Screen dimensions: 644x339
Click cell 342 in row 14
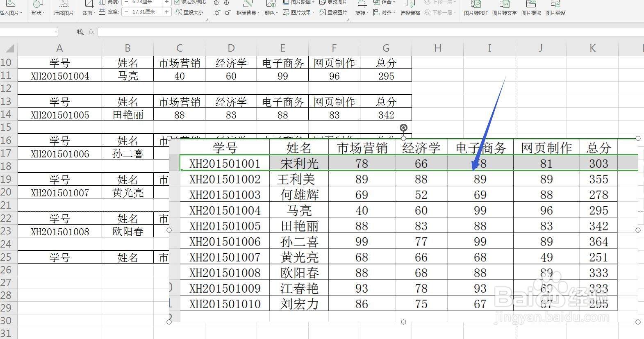point(386,115)
